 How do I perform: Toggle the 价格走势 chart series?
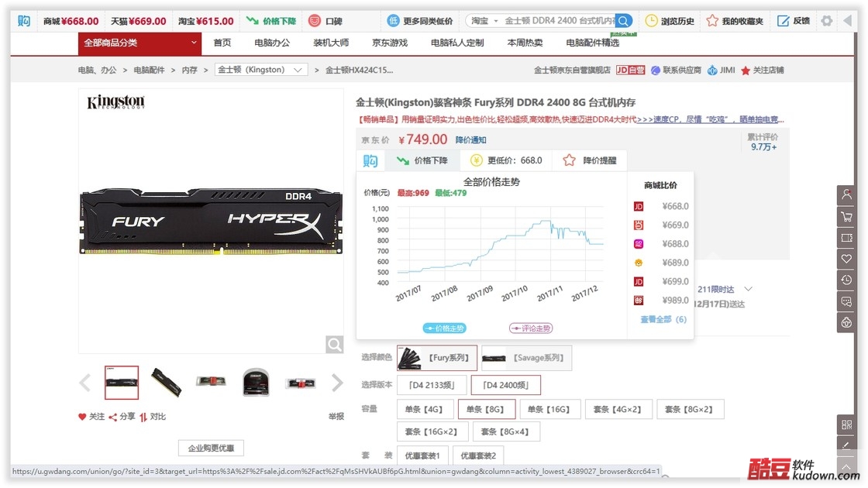pos(445,328)
